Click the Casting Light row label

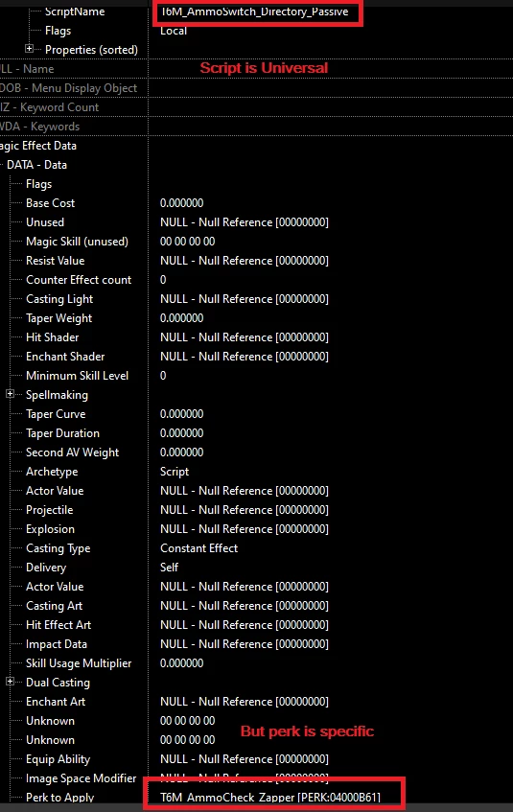[59, 299]
